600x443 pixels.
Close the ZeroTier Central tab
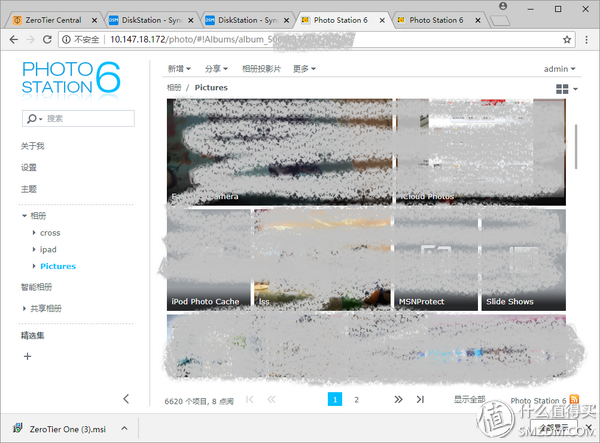click(x=94, y=20)
